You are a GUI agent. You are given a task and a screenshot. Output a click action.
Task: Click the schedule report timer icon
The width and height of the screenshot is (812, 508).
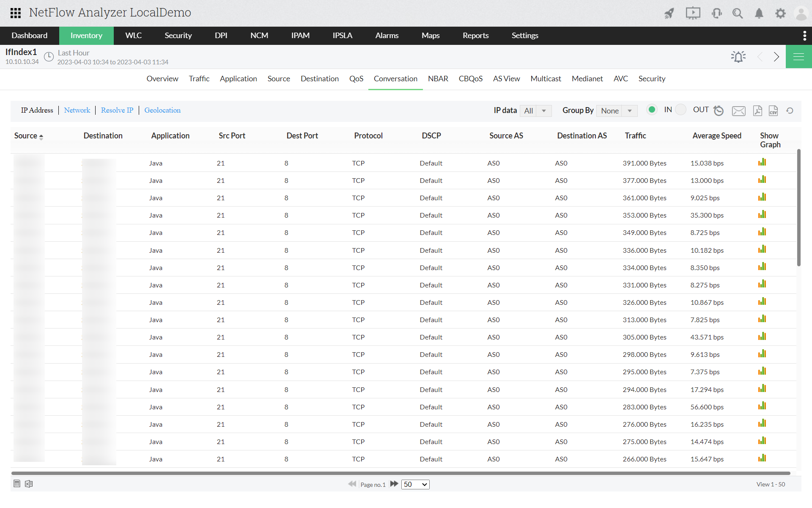click(719, 110)
